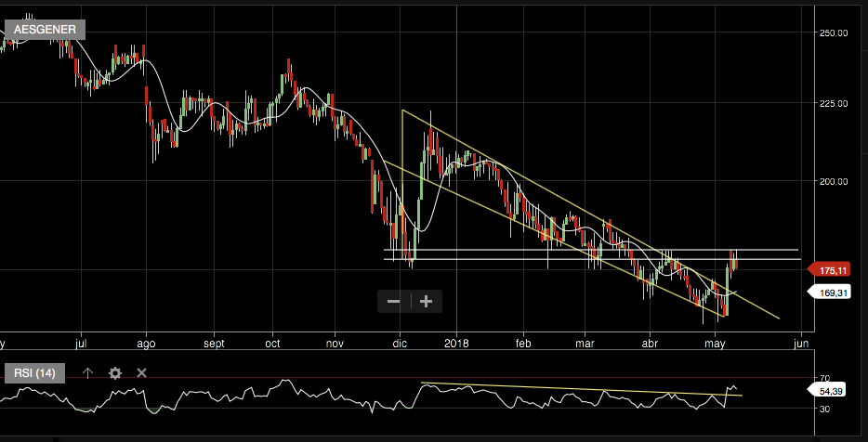Zoom out the chart with minus button
868x442 pixels.
point(393,301)
